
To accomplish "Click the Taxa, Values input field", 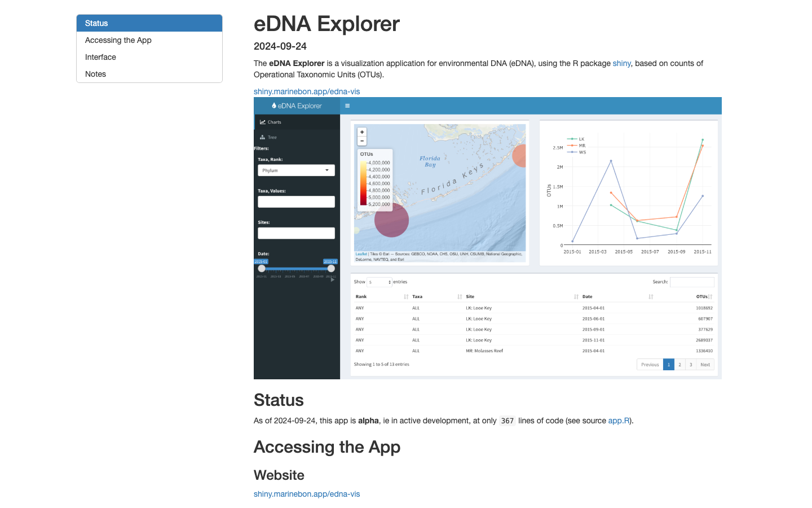I will tap(297, 202).
